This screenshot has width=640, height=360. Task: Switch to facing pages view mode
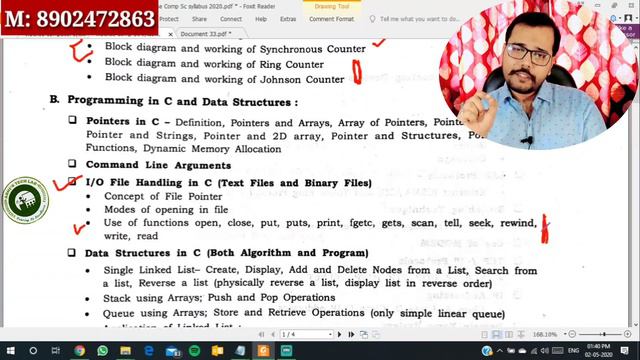[509, 334]
